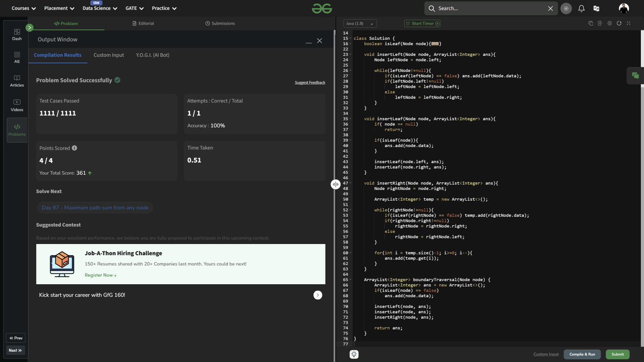
Task: Fold the insertLeft method
Action: (350, 55)
